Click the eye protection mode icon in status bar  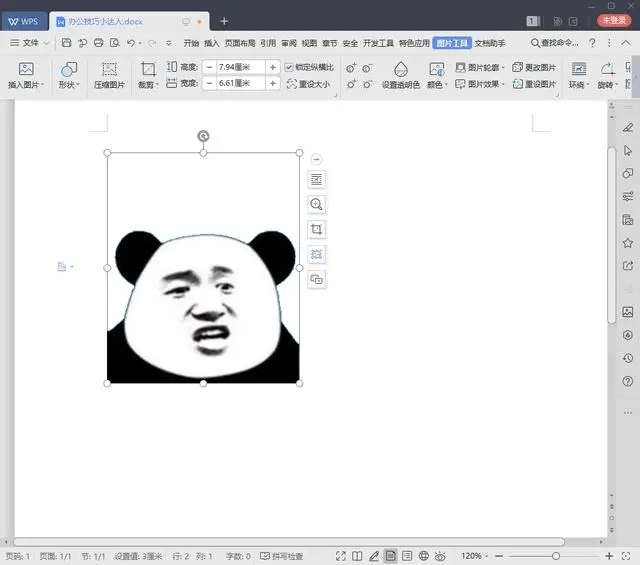point(440,556)
